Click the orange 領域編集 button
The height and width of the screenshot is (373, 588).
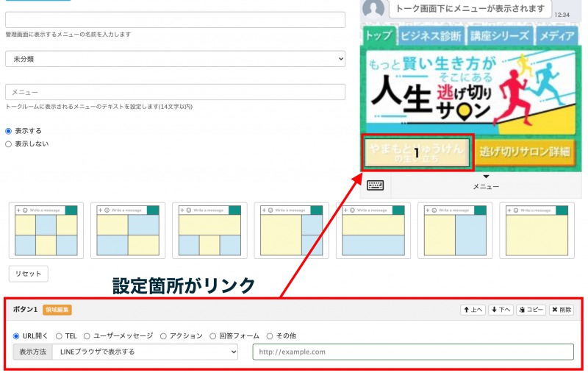tap(57, 310)
